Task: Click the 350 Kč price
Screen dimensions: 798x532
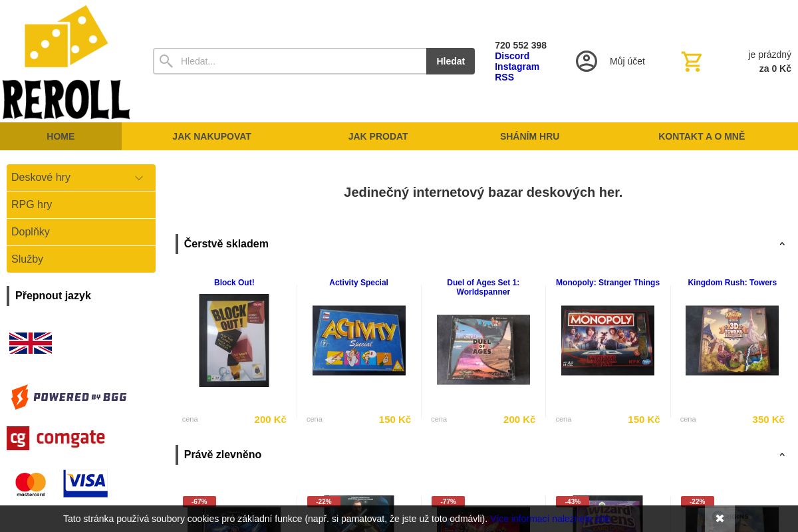Action: coord(768,420)
